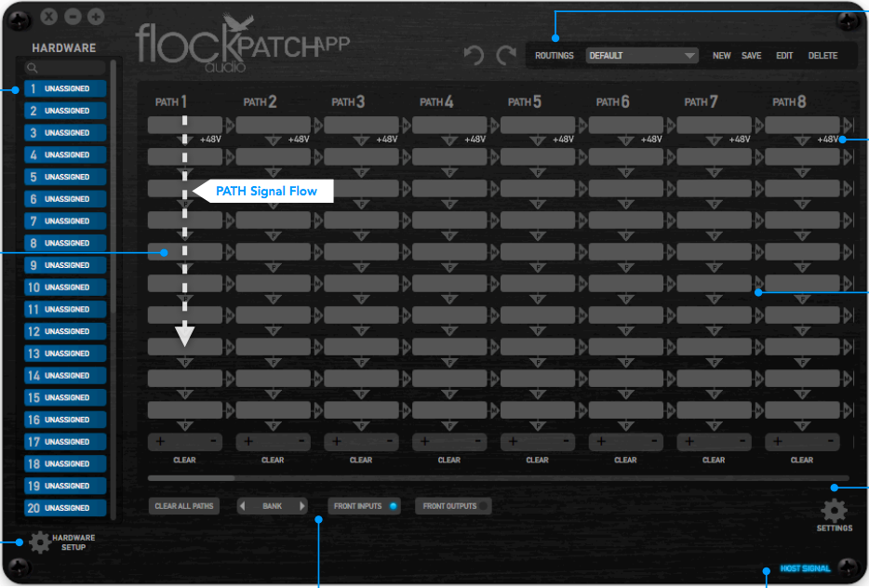
Task: Clear Path 5
Action: click(537, 460)
